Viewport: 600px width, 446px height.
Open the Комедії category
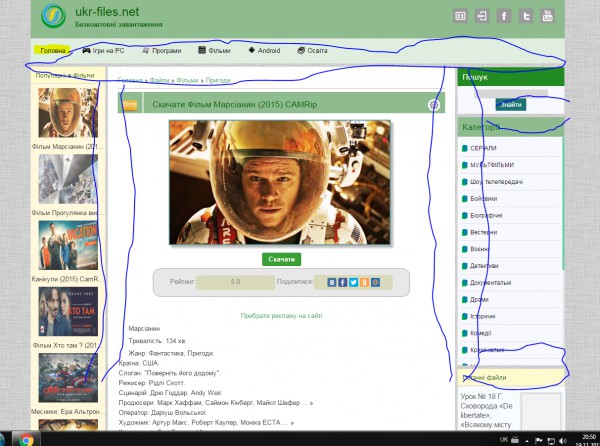tap(480, 333)
